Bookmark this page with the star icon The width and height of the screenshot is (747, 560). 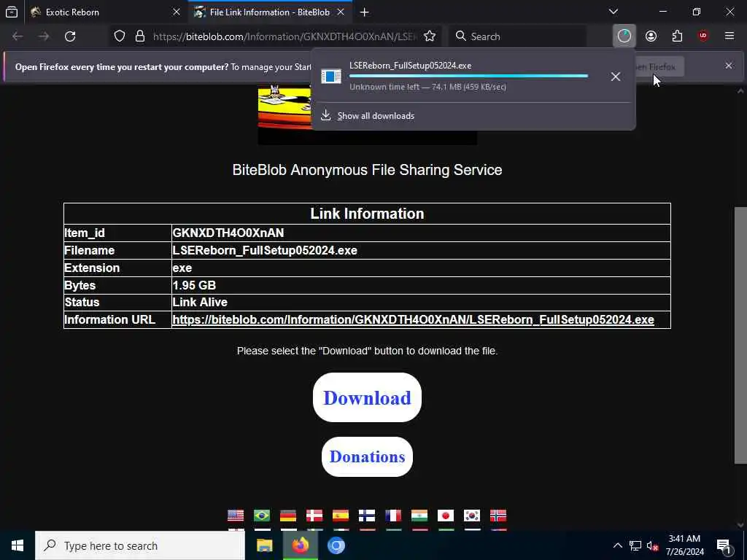430,36
